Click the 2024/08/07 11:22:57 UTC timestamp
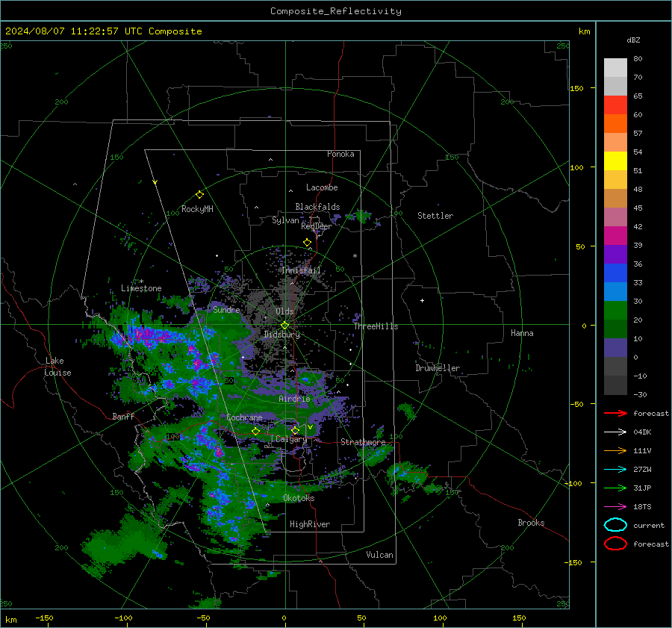672x628 pixels. [74, 31]
